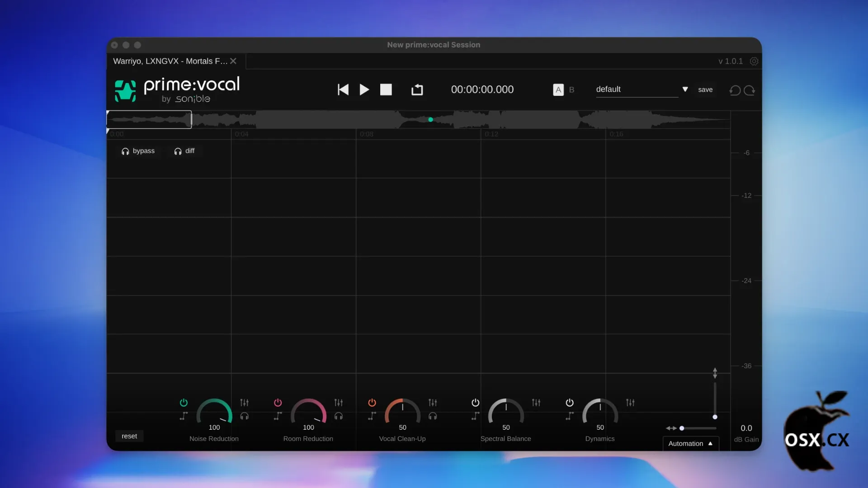The image size is (868, 488).
Task: Enable Noise Reduction automation curve icon
Action: coord(184,416)
